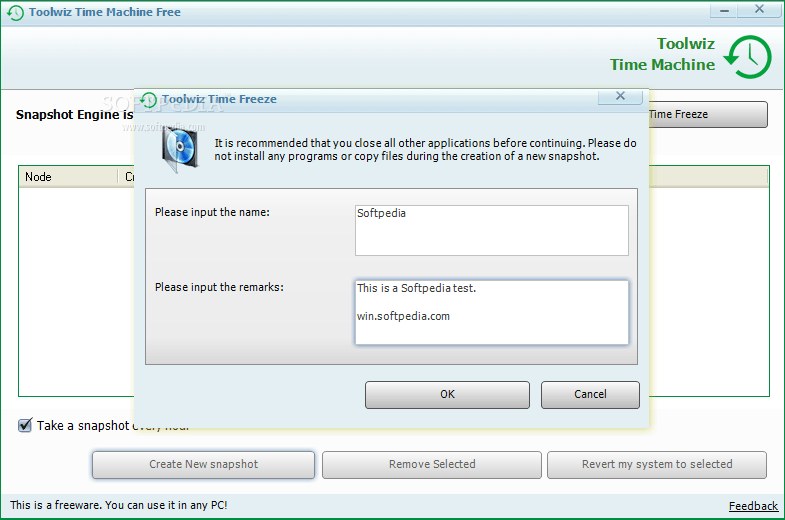
Task: Minimize the Toolwiz Time Machine window
Action: click(x=724, y=11)
